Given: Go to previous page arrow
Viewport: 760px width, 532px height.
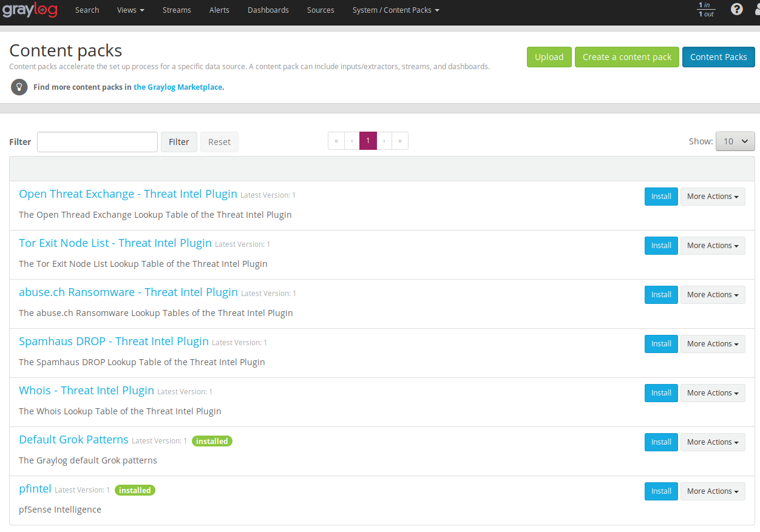Looking at the screenshot, I should pyautogui.click(x=352, y=141).
